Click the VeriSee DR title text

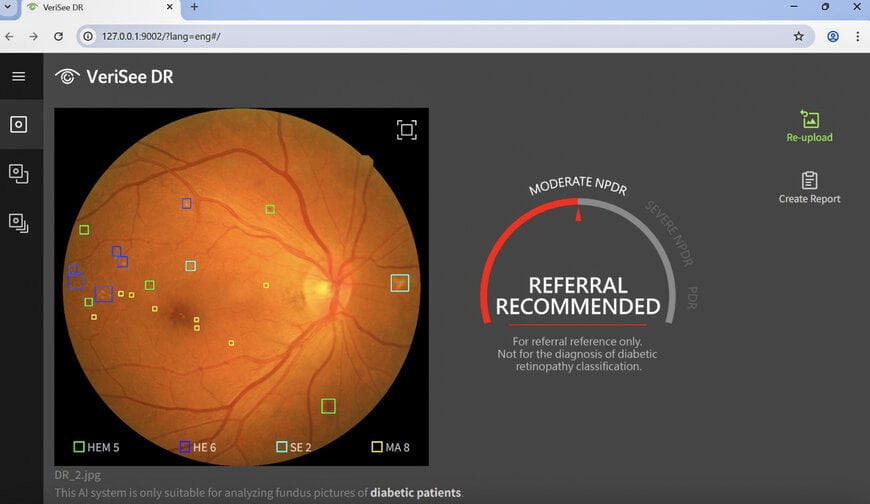130,77
